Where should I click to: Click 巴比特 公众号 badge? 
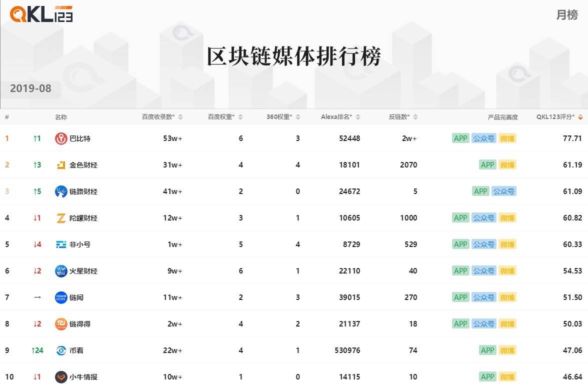click(x=484, y=138)
